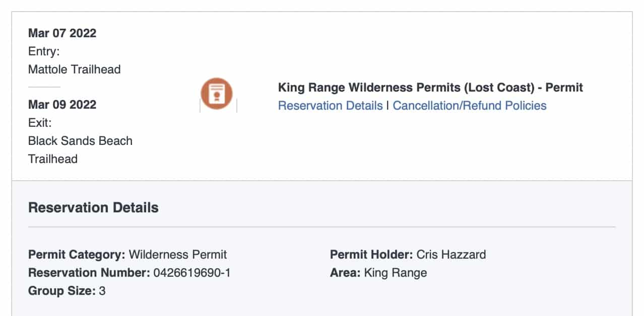Screen dimensions: 644x316
Task: Click the Cris Hazzard holder name
Action: tap(451, 255)
